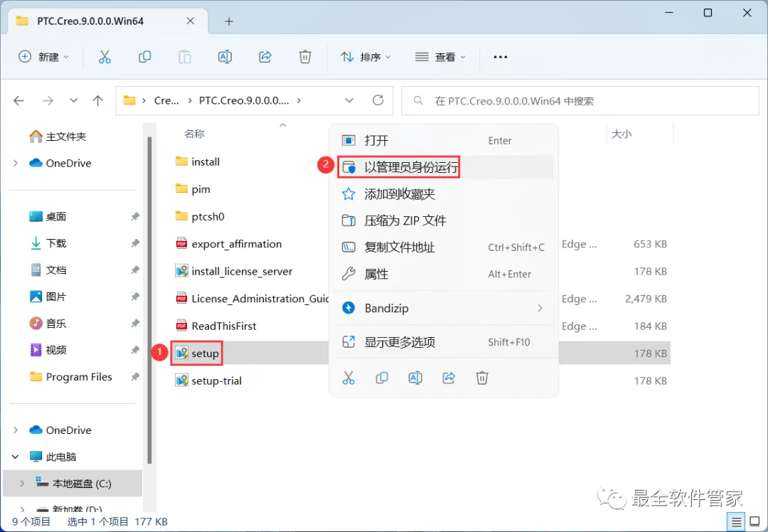Sort by the 大小 column header
768x532 pixels.
click(x=622, y=134)
